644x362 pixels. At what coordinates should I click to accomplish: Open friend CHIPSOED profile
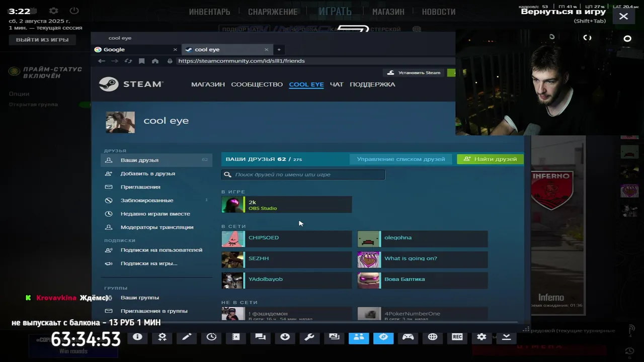click(x=286, y=239)
